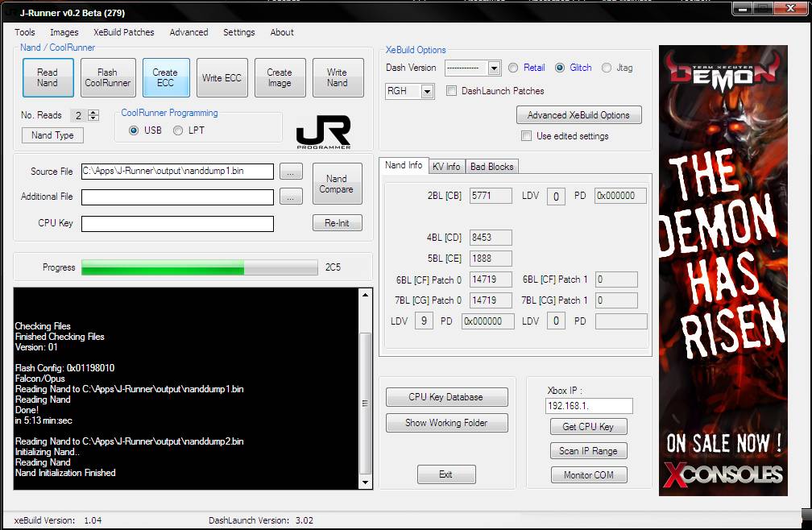Focus the CPU Key input field
The image size is (812, 530).
[177, 224]
